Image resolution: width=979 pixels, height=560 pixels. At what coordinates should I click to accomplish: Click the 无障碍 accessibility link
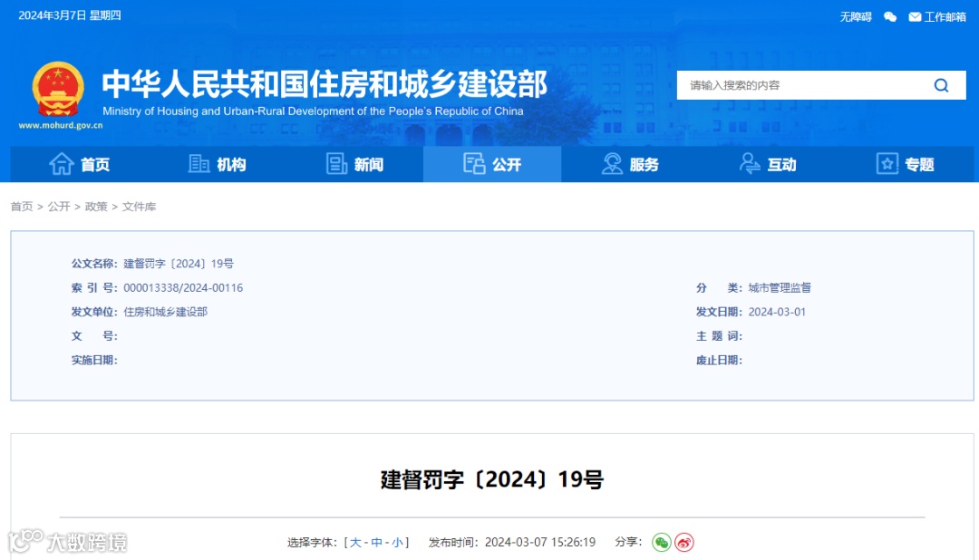[856, 17]
